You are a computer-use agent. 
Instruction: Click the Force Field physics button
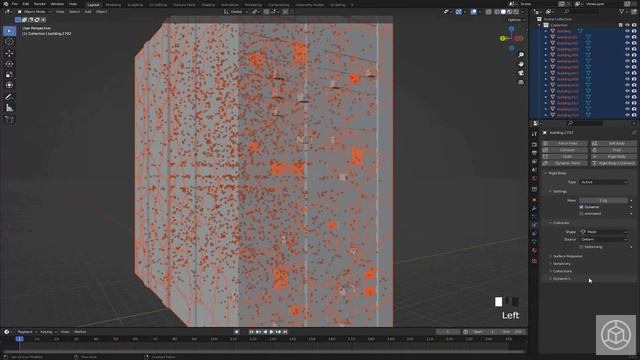565,143
